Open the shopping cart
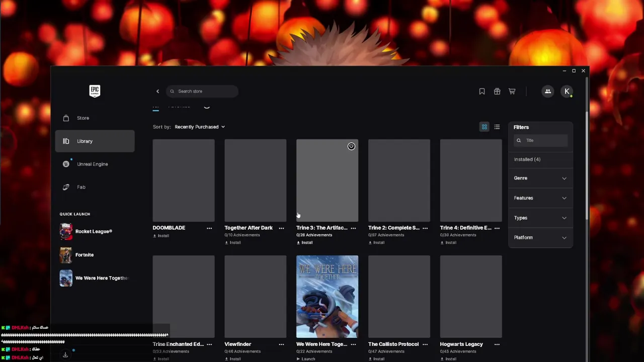 512,91
